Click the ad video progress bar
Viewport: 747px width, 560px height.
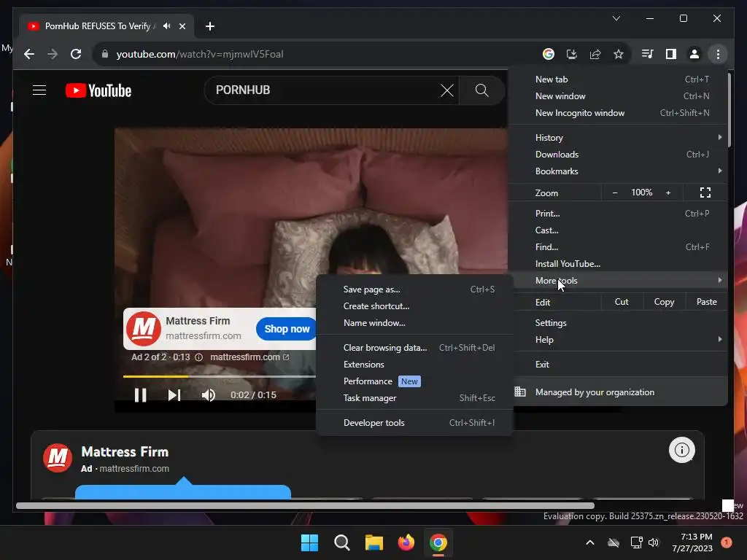click(219, 377)
